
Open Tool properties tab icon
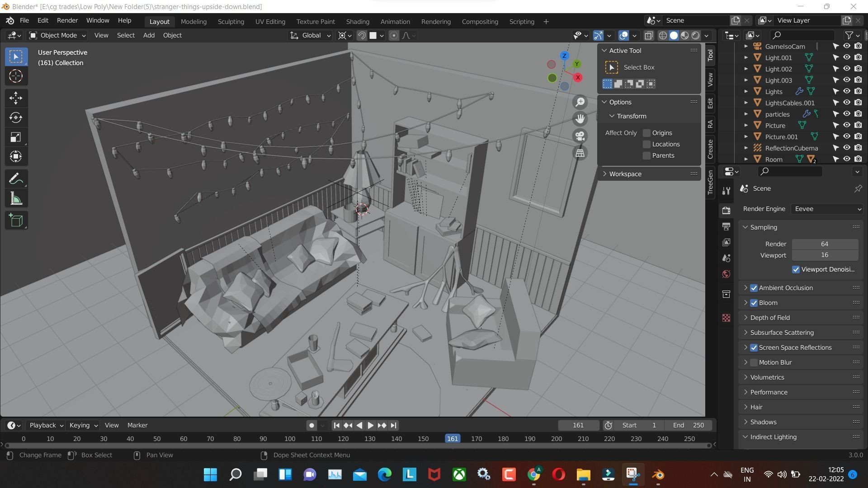pos(726,191)
